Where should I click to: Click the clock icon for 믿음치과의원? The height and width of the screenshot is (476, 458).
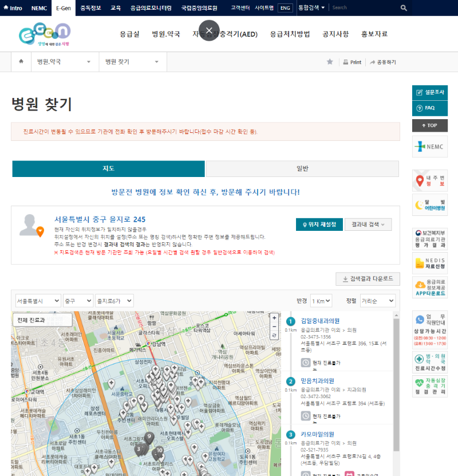click(x=306, y=416)
